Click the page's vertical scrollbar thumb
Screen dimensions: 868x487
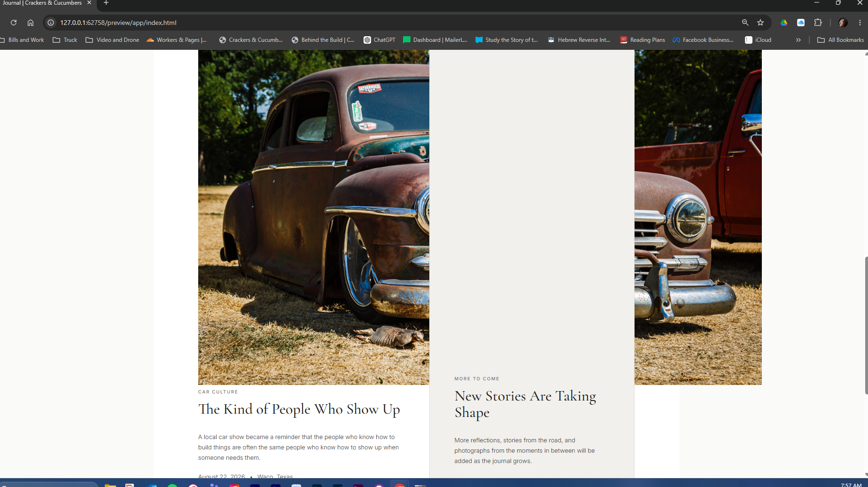(866, 325)
